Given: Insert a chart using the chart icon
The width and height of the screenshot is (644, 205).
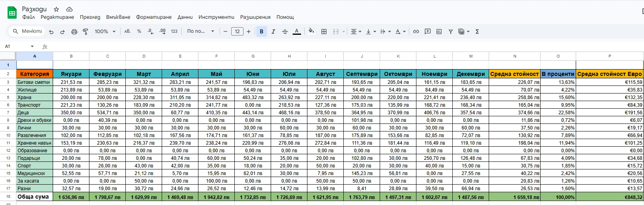Looking at the screenshot, I should click(x=439, y=32).
